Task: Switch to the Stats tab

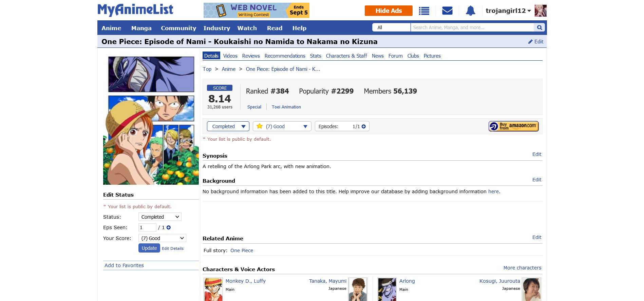Action: 316,56
